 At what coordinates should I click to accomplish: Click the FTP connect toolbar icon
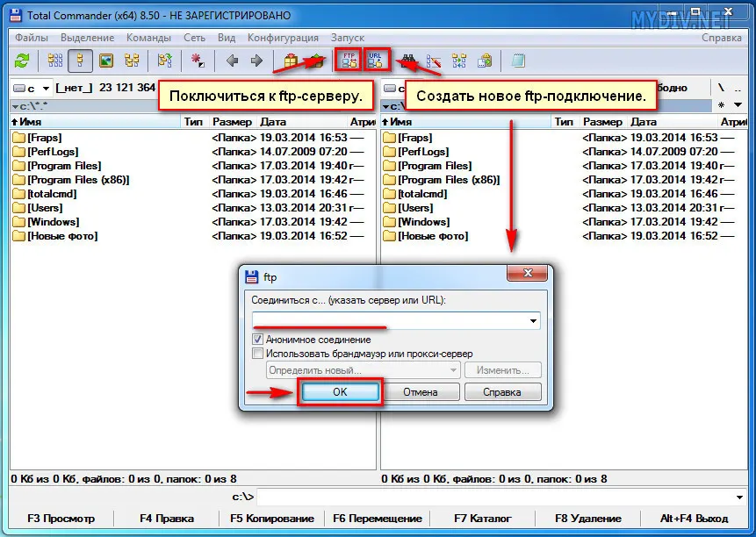point(349,61)
